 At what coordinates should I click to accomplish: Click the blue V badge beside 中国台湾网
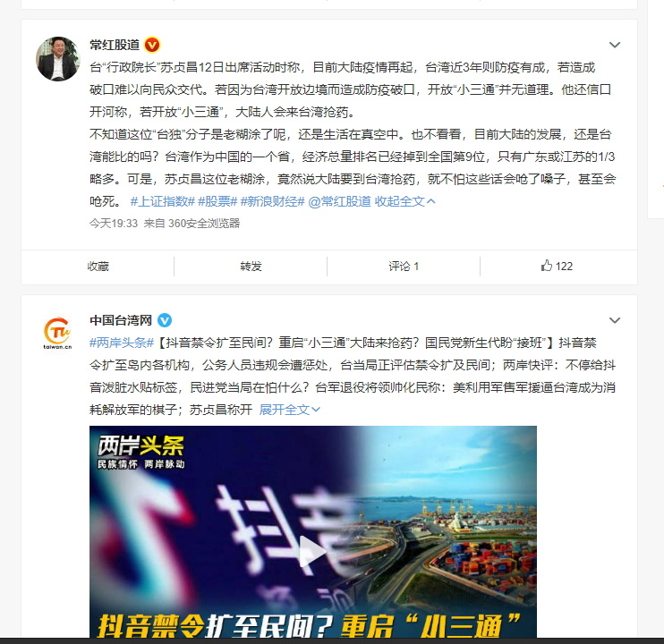[165, 320]
